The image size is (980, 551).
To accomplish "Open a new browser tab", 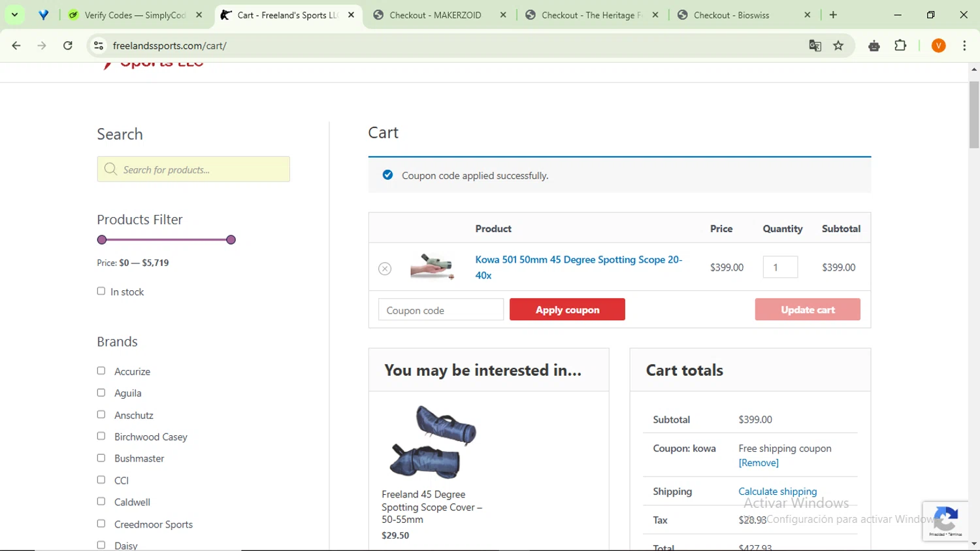I will (833, 15).
